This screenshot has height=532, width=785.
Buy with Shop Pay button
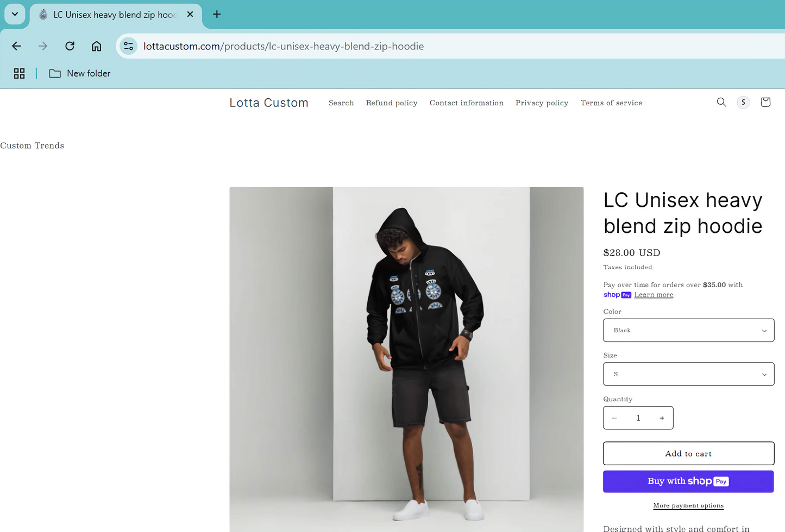coord(688,482)
